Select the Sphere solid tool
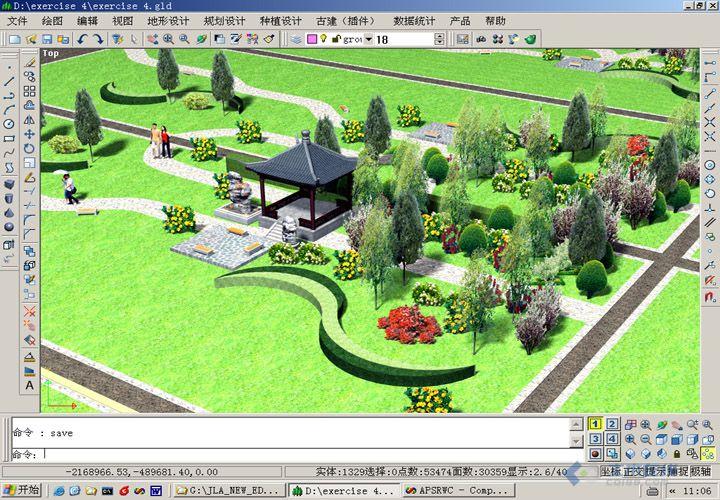Image resolution: width=720 pixels, height=500 pixels. [9, 227]
